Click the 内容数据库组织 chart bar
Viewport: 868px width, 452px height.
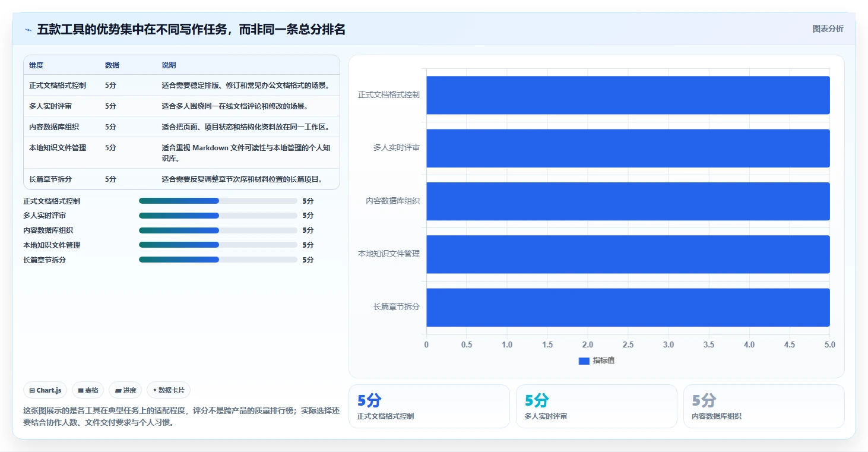628,201
